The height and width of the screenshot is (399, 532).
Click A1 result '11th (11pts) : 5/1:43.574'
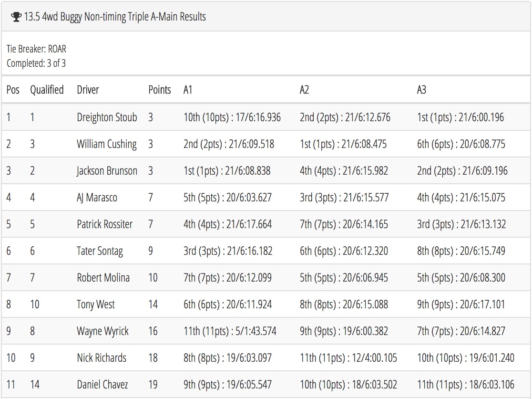(x=230, y=331)
